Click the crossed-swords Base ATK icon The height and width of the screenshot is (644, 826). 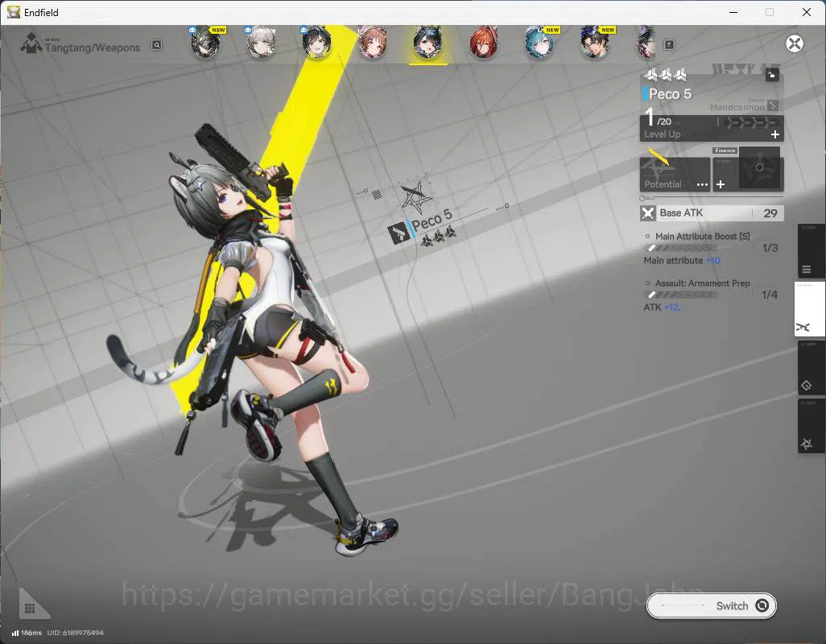click(647, 213)
